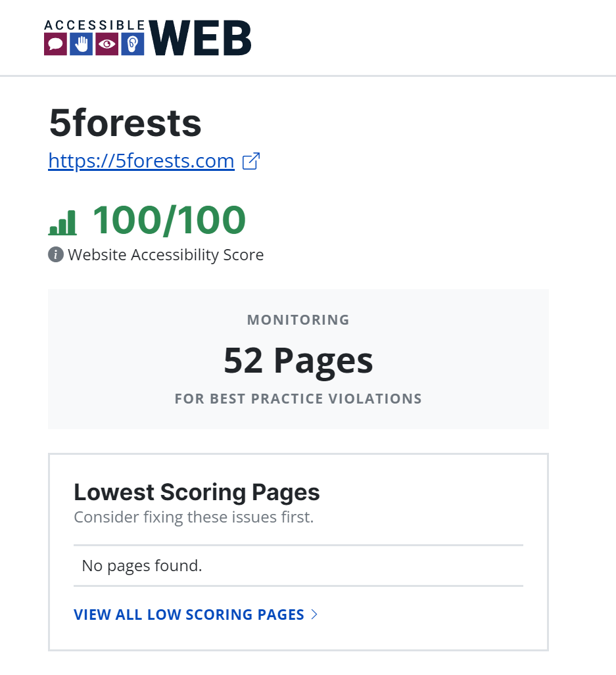Click the MONITORING label
Screen dimensions: 616x675
tap(298, 320)
